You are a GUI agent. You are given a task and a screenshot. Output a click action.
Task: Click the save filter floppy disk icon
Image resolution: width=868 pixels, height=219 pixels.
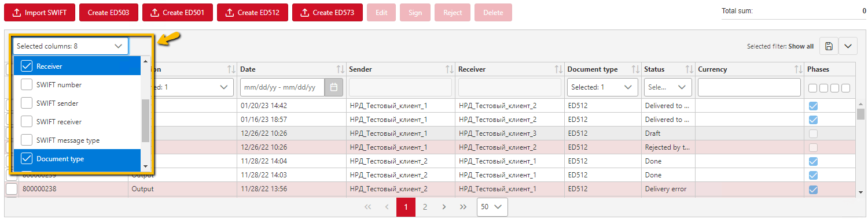click(x=828, y=46)
